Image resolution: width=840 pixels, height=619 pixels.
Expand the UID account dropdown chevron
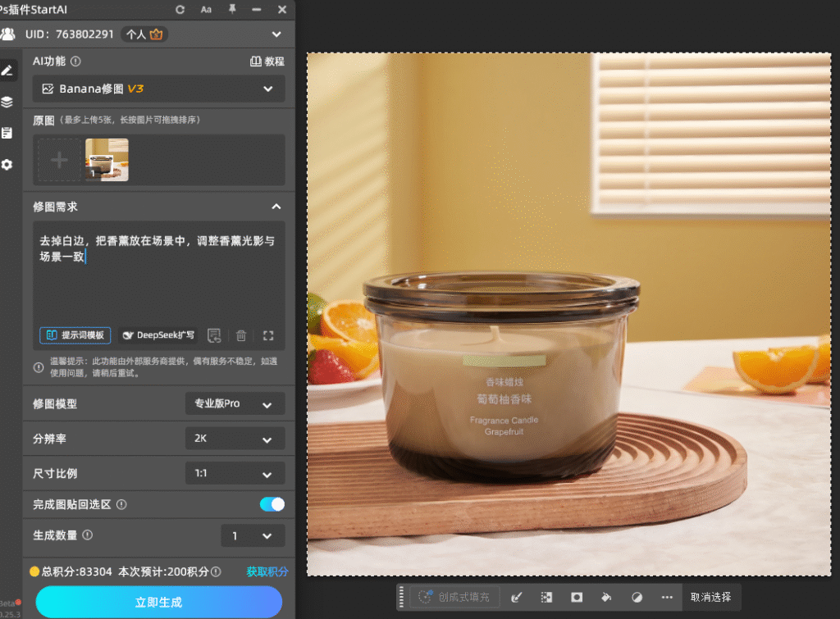coord(276,34)
